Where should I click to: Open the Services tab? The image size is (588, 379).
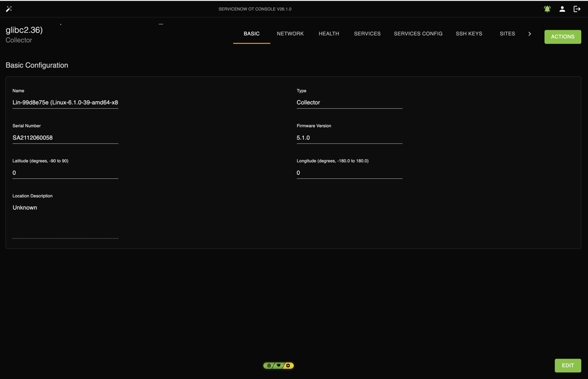click(367, 34)
